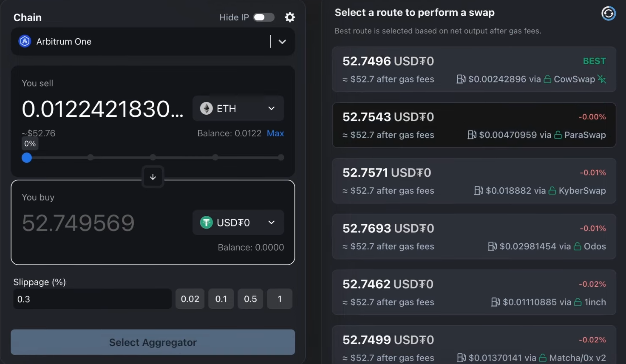Image resolution: width=626 pixels, height=364 pixels.
Task: Click the swap direction arrow icon
Action: [153, 177]
